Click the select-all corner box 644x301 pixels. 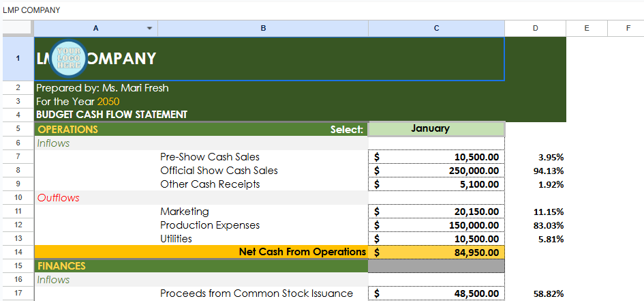pos(17,28)
